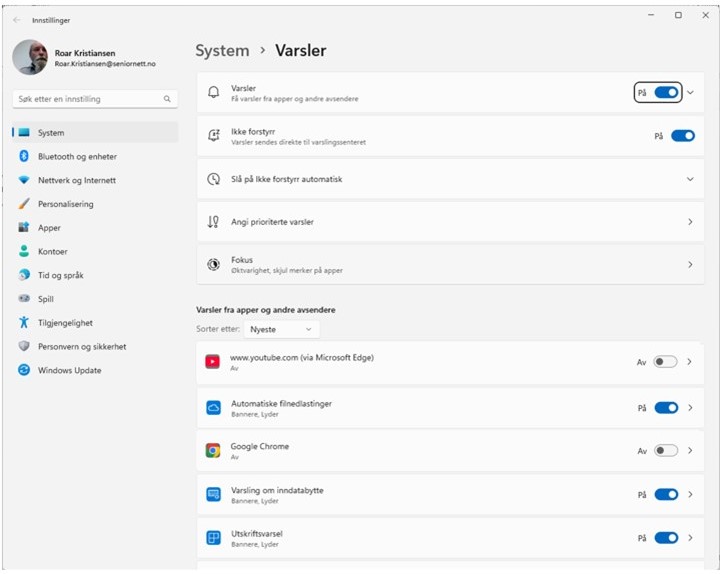The width and height of the screenshot is (723, 574).
Task: Expand the Varsler section chevron
Action: click(690, 92)
